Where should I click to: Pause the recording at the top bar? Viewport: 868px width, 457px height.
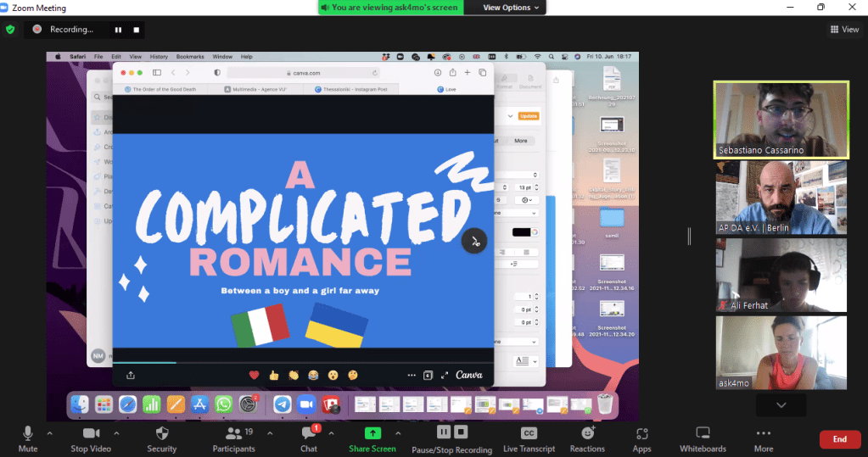click(x=118, y=29)
